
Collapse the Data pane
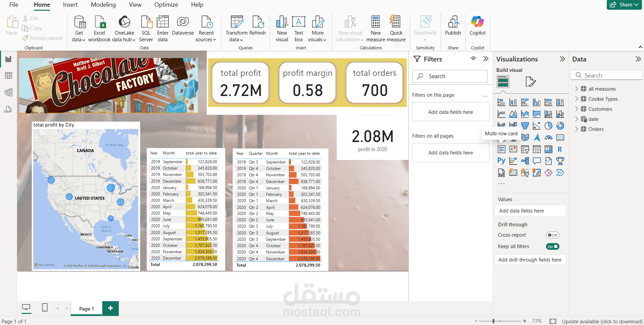[x=638, y=59]
